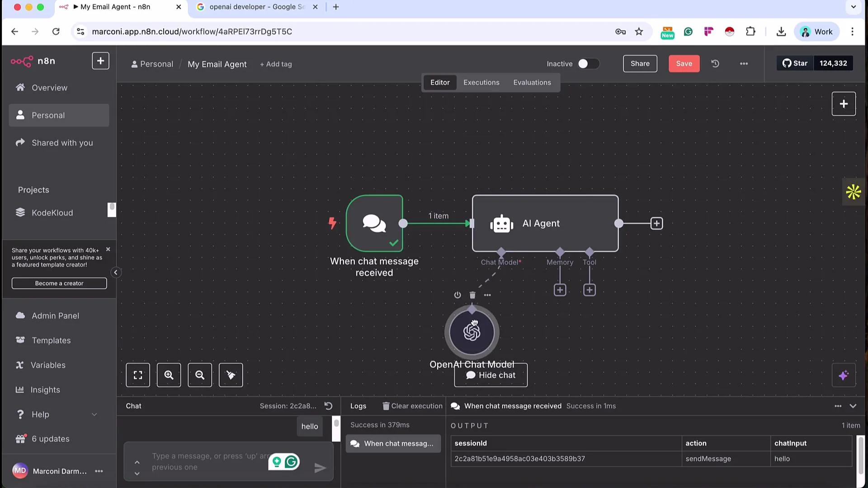Select the previous chat message up arrow
Viewport: 868px width, 488px height.
[x=137, y=462]
